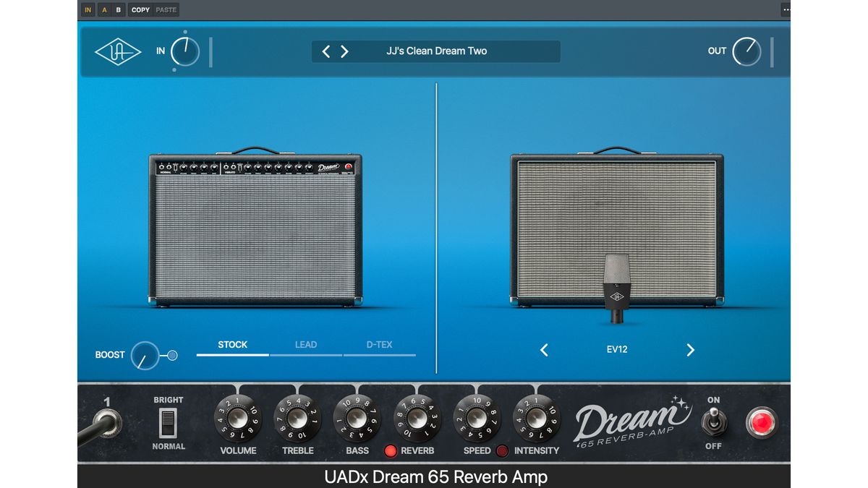Turn the VOLUME knob on the amp panel
Image resolution: width=868 pixels, height=488 pixels.
coord(237,419)
